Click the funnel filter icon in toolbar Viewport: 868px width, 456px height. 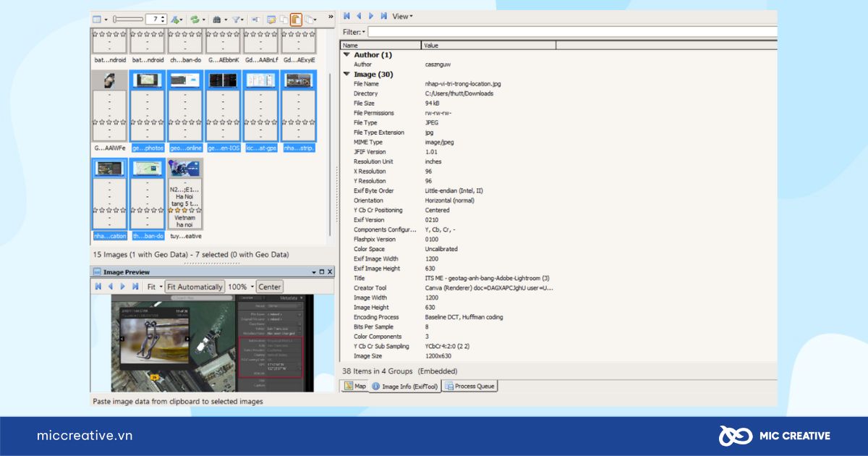point(237,20)
